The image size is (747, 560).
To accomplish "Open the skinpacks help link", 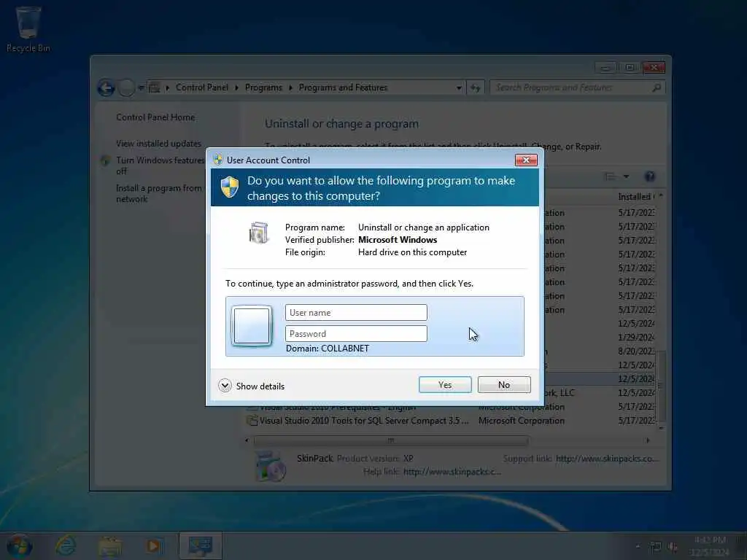I will tap(452, 472).
